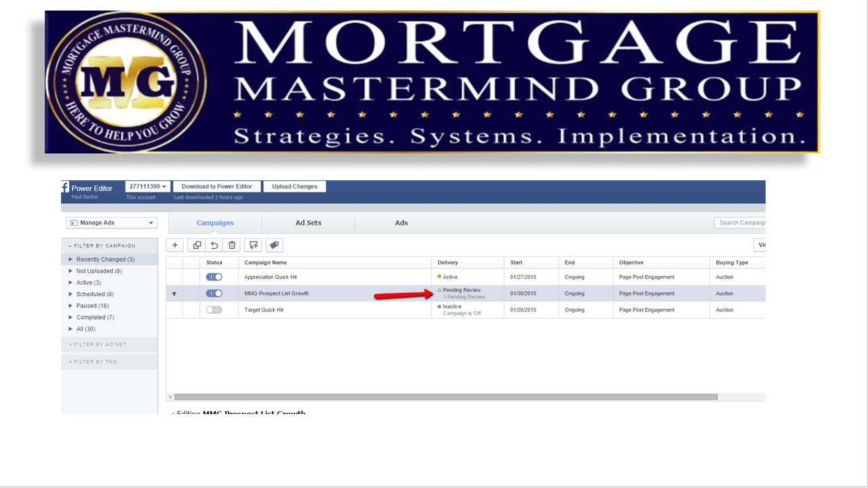Click Download to Power Editor button
The image size is (868, 488).
click(x=217, y=186)
